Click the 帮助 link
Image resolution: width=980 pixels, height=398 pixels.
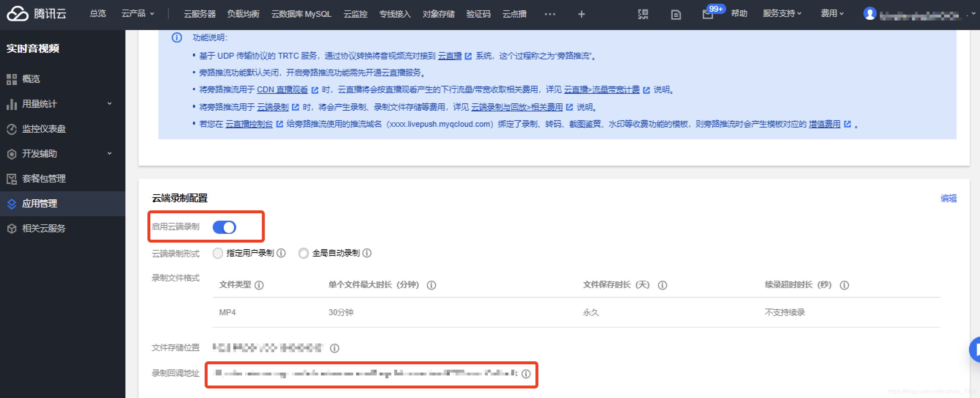(739, 14)
